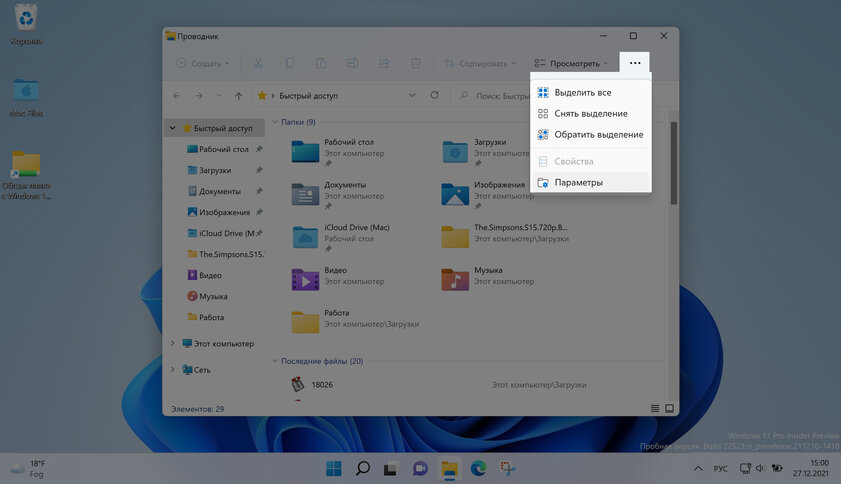Open Snipping Tool from taskbar
Image resolution: width=841 pixels, height=484 pixels.
(x=507, y=468)
